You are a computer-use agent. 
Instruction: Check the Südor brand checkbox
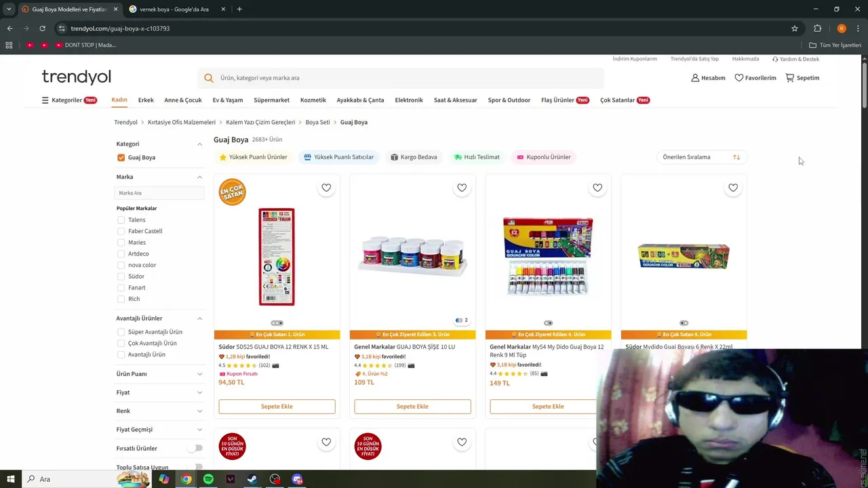click(121, 277)
